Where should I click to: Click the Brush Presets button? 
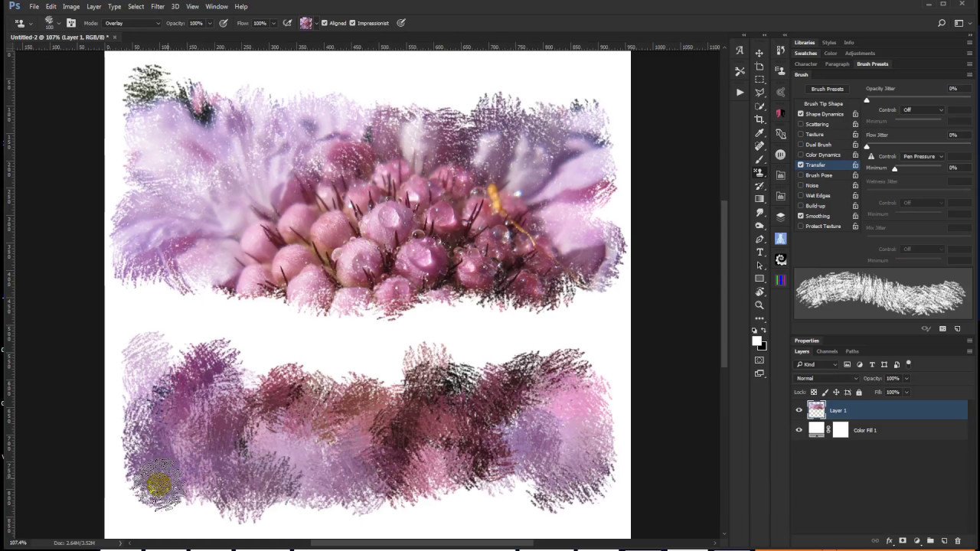pos(827,89)
